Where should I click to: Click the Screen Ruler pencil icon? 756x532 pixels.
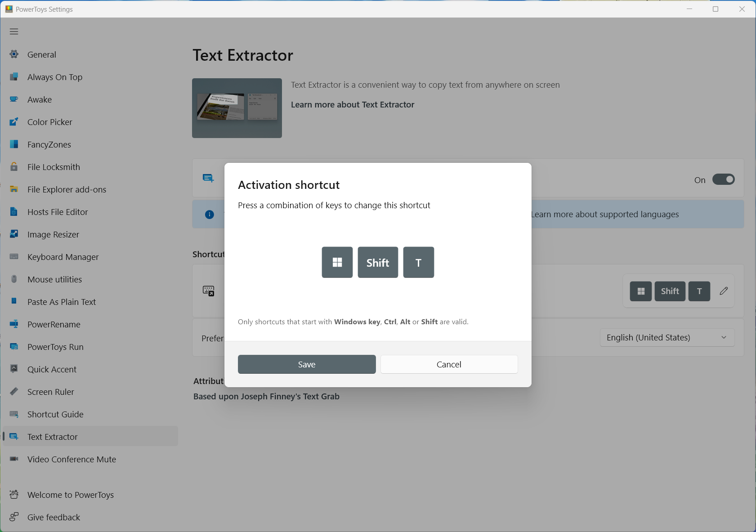point(14,392)
